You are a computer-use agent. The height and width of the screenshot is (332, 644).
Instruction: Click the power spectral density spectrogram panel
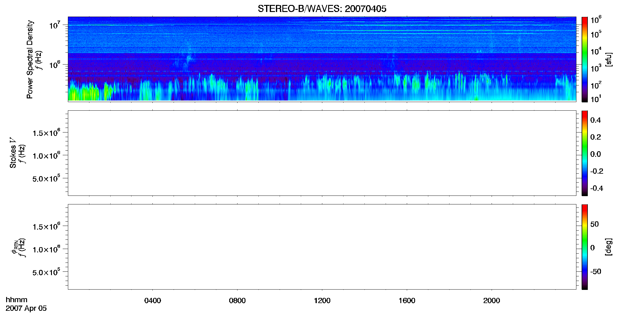click(322, 59)
